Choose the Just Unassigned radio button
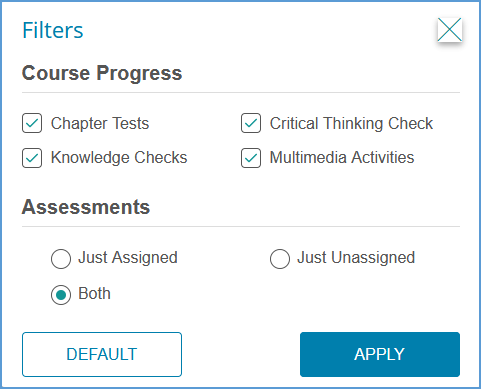The width and height of the screenshot is (481, 389). tap(280, 259)
